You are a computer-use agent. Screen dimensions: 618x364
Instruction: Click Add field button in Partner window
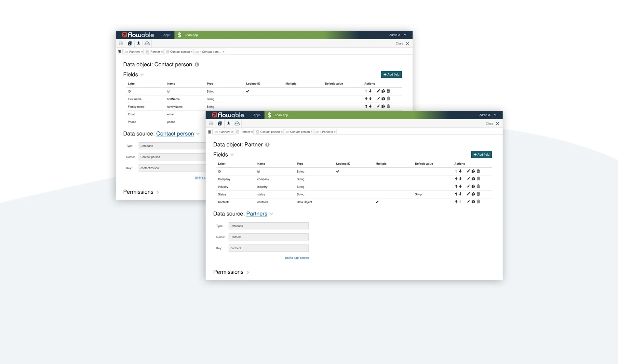(481, 155)
